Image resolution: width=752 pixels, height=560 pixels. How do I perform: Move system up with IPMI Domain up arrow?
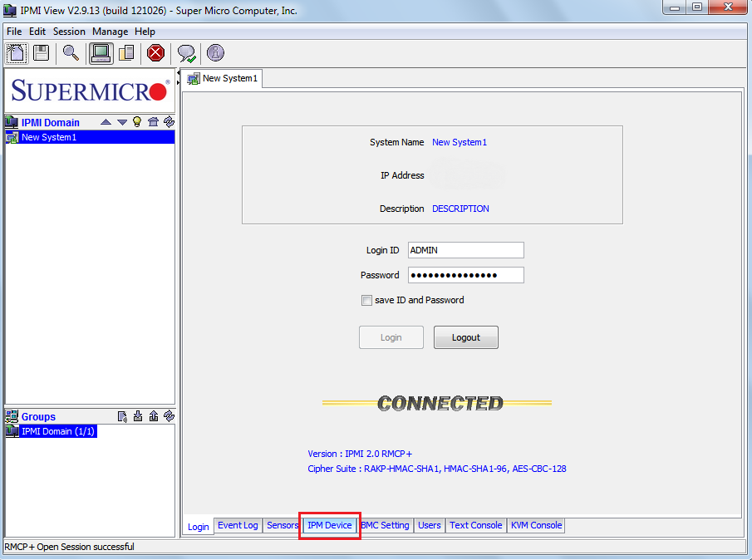pos(106,122)
